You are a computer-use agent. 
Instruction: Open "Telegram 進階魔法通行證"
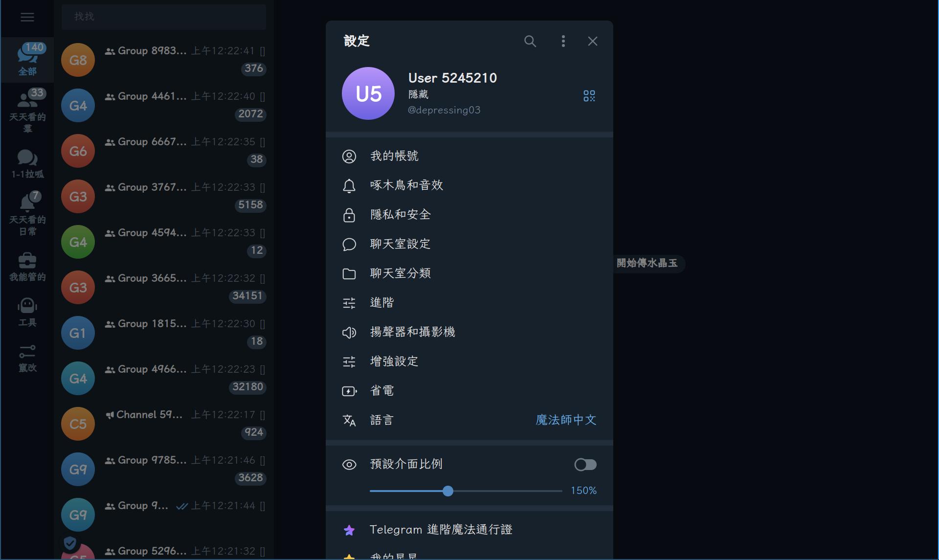point(440,529)
